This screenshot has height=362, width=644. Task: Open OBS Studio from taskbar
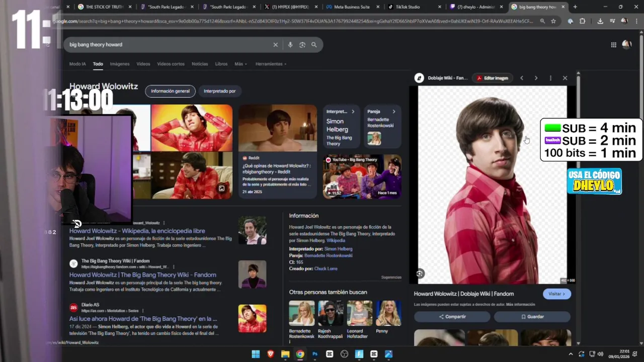344,354
